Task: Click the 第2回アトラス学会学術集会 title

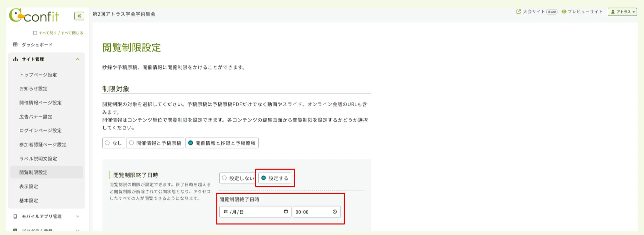Action: 124,14
